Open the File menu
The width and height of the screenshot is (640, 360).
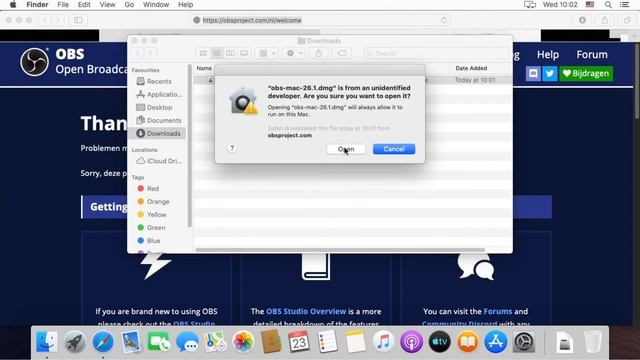coord(63,4)
